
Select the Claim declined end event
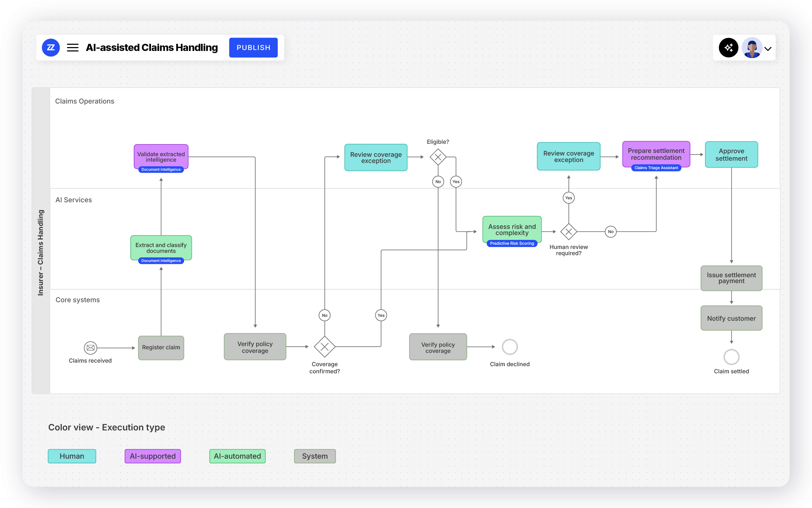coord(510,347)
